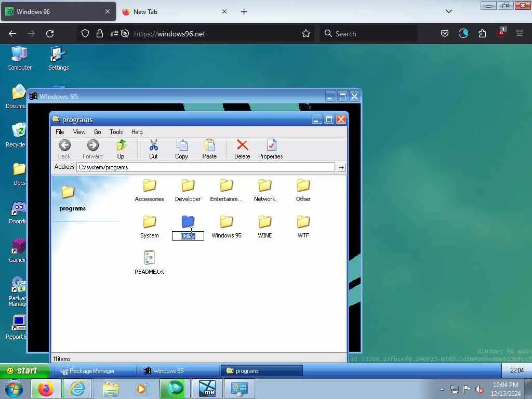The width and height of the screenshot is (532, 399).
Task: Select the System folder
Action: (x=149, y=227)
